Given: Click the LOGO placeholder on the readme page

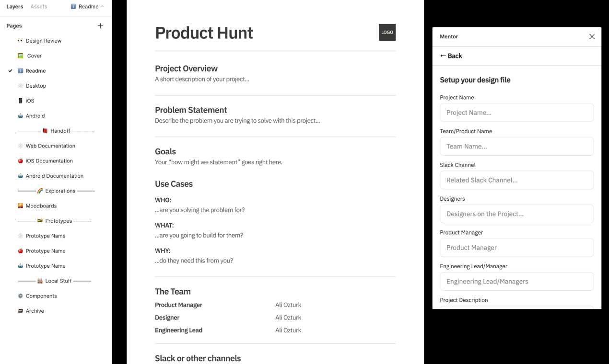Looking at the screenshot, I should click(387, 32).
